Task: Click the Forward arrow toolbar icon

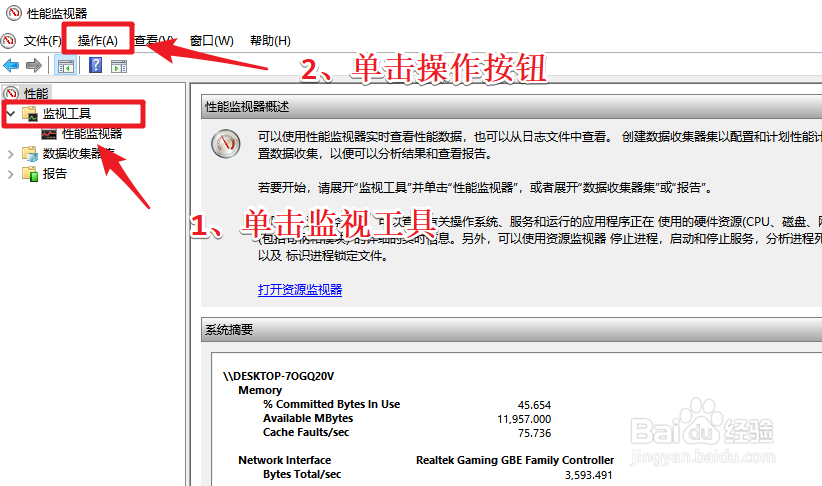Action: click(x=34, y=66)
